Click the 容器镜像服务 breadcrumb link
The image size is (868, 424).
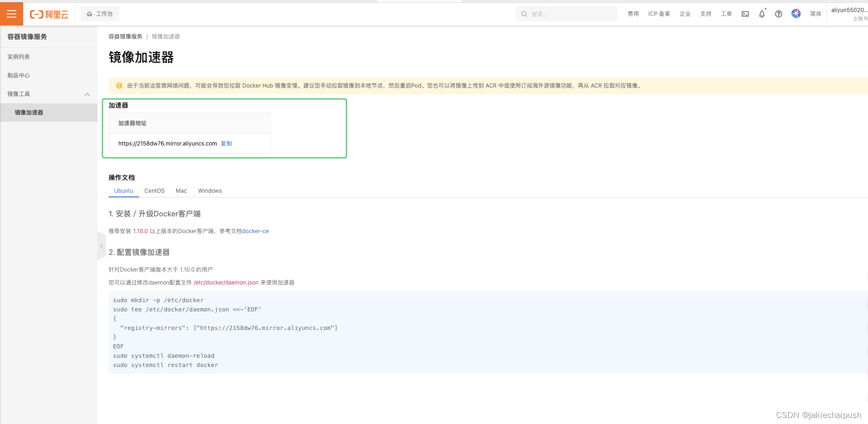click(x=125, y=37)
